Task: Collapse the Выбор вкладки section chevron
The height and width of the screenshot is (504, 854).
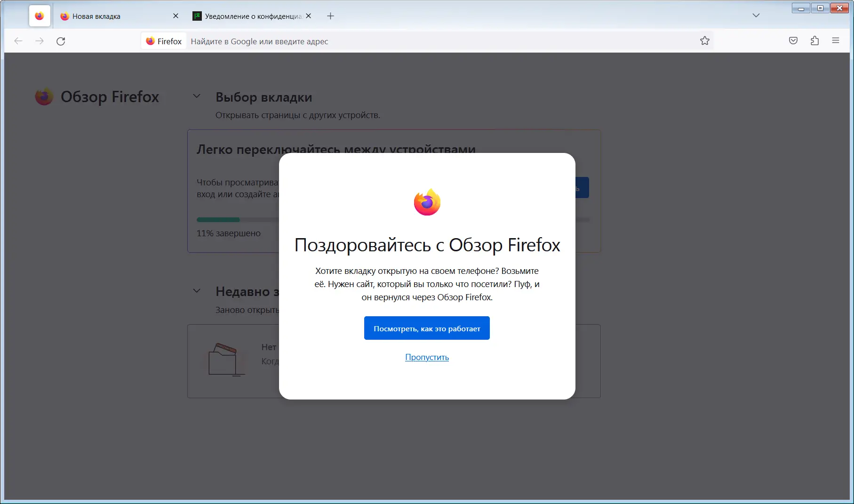Action: tap(197, 96)
